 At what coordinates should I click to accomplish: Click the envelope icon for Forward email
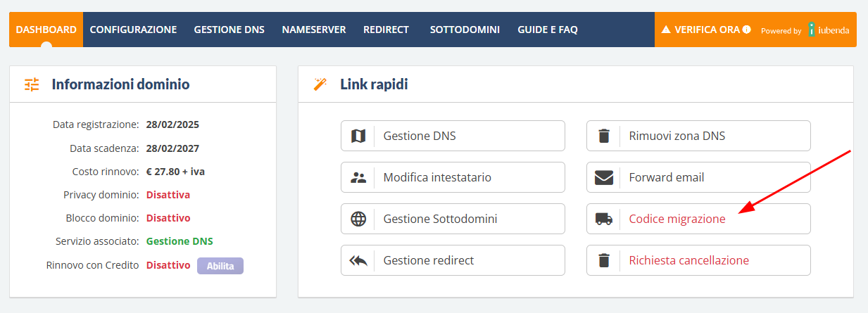(x=603, y=177)
